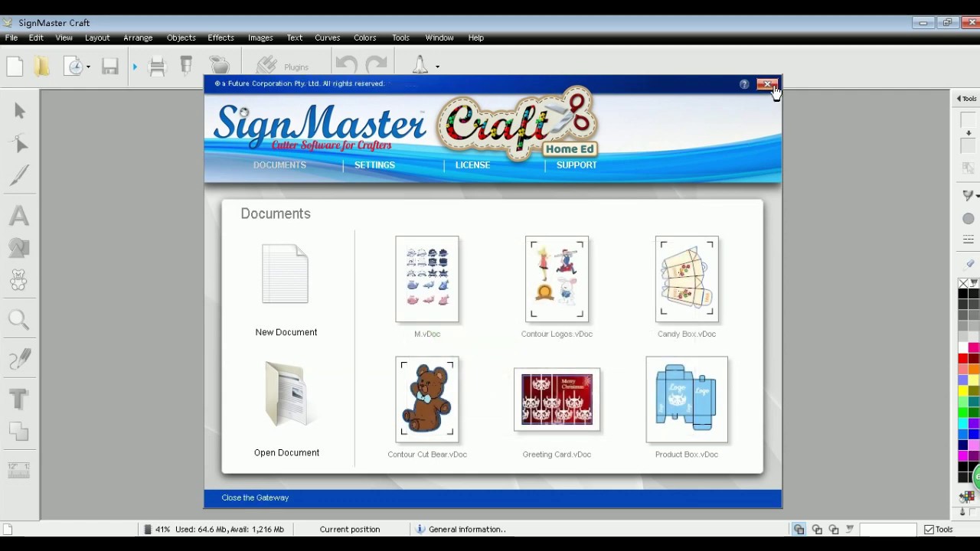Open the gateway help question icon
980x551 pixels.
pos(744,84)
